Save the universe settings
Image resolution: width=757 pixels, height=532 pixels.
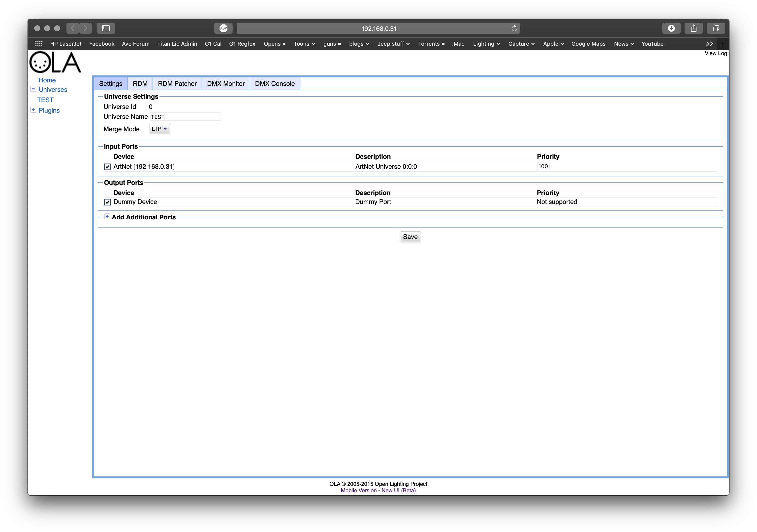(410, 236)
